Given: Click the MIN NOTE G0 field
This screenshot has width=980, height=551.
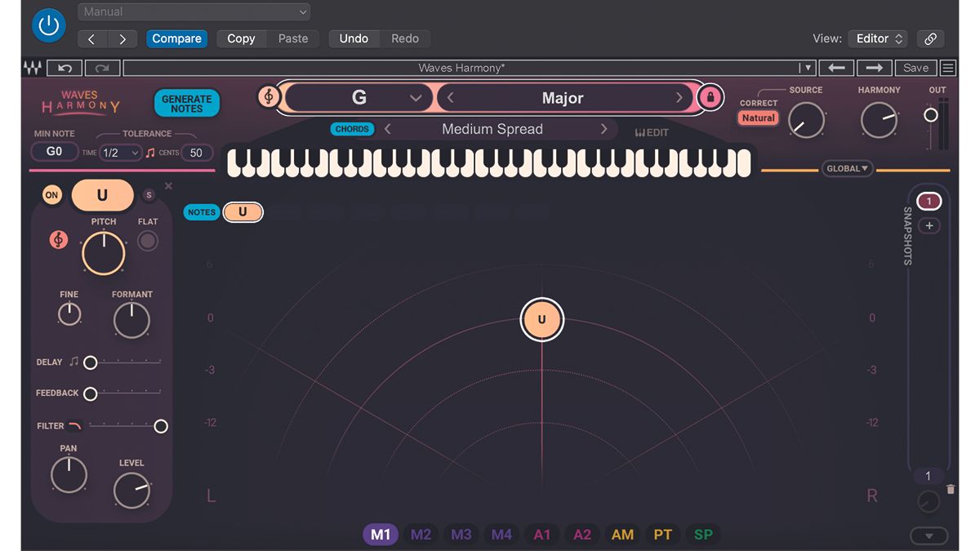Looking at the screenshot, I should point(54,152).
